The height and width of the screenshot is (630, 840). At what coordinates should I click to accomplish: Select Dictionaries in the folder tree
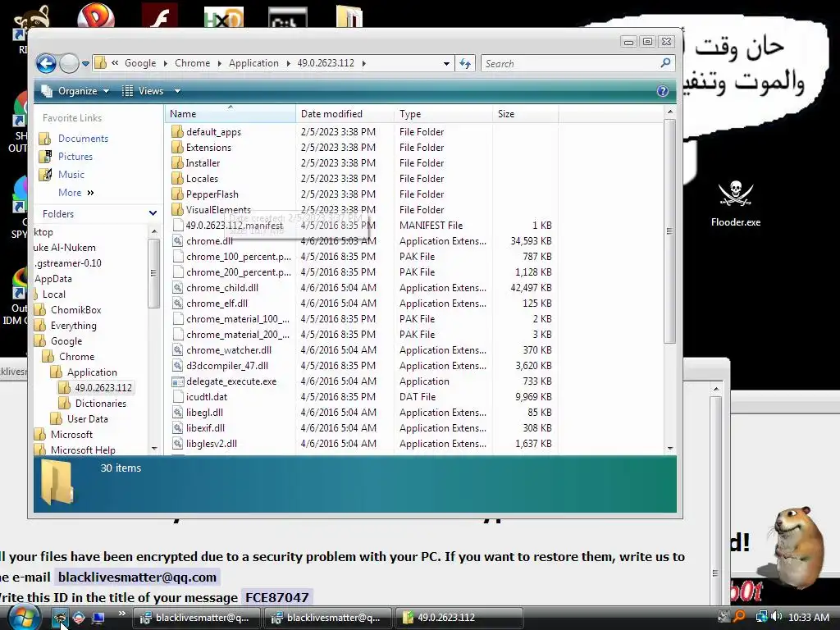[x=101, y=404]
